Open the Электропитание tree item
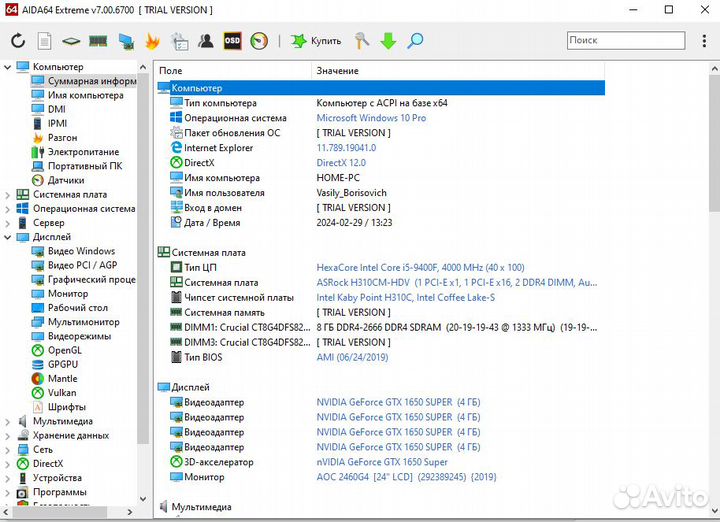Image resolution: width=720 pixels, height=522 pixels. (75, 152)
